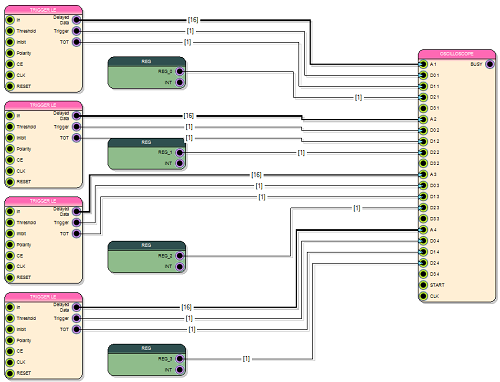Screen dimensions: 500x382
Task: Click the unconnected D34 oscilloscope port
Action: [423, 274]
